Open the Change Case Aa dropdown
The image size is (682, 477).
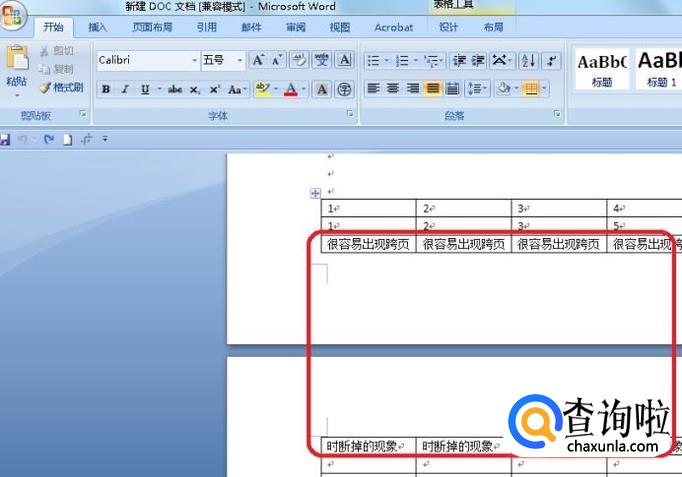[237, 90]
